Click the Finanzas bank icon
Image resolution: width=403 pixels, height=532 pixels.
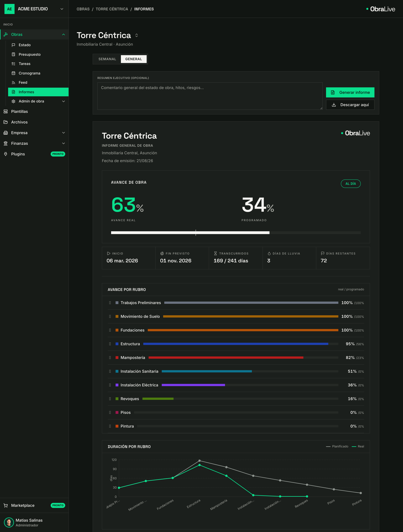[x=6, y=143]
